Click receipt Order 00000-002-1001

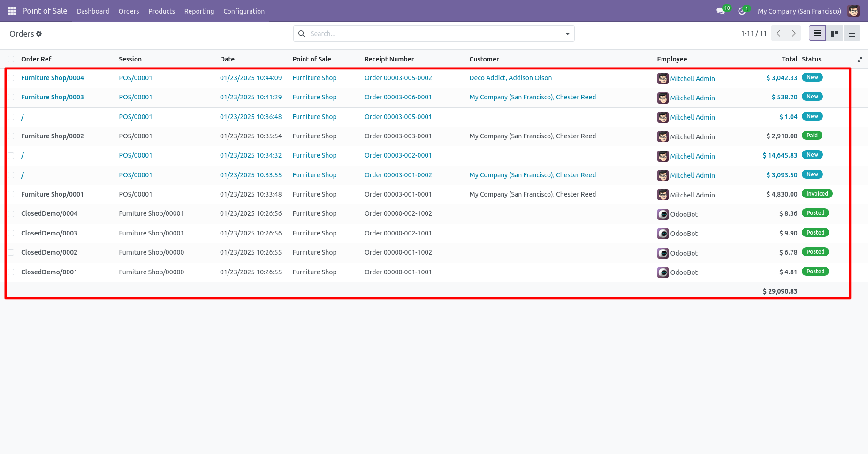click(x=398, y=233)
